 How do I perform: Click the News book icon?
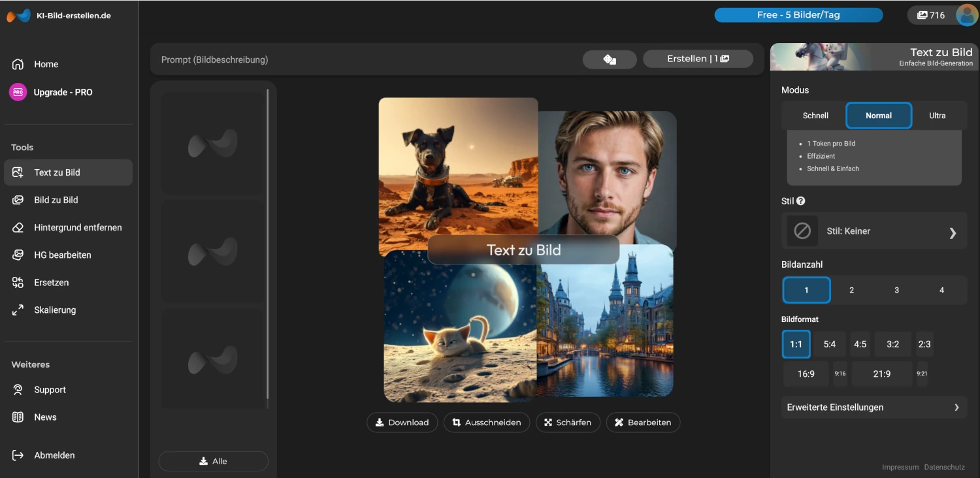(18, 417)
